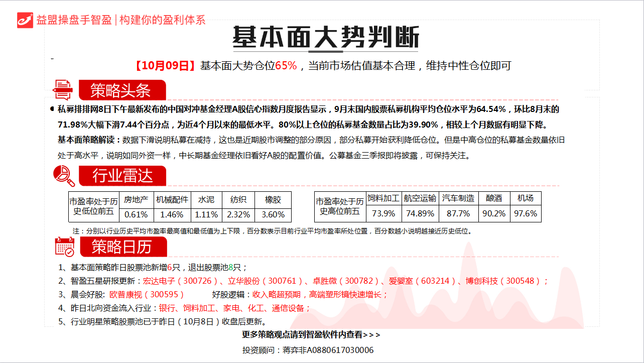Click the newspaper icon beside 策略头条

pos(63,90)
